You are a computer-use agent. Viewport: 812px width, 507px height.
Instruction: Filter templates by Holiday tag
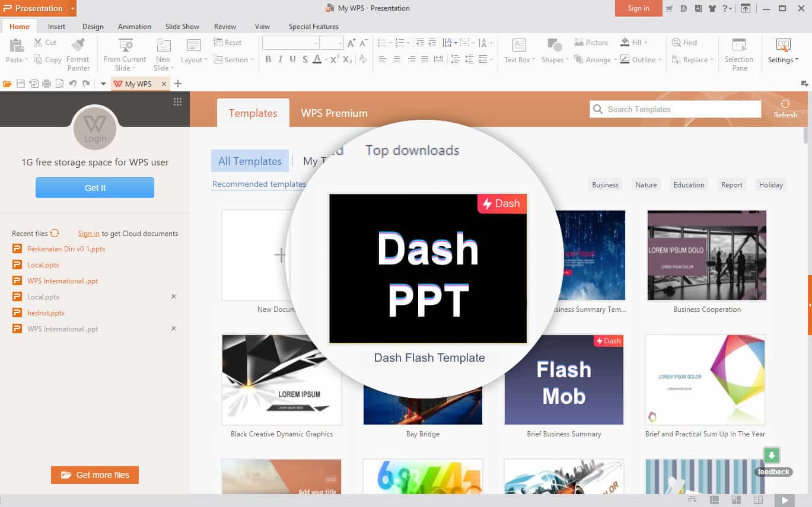point(771,185)
